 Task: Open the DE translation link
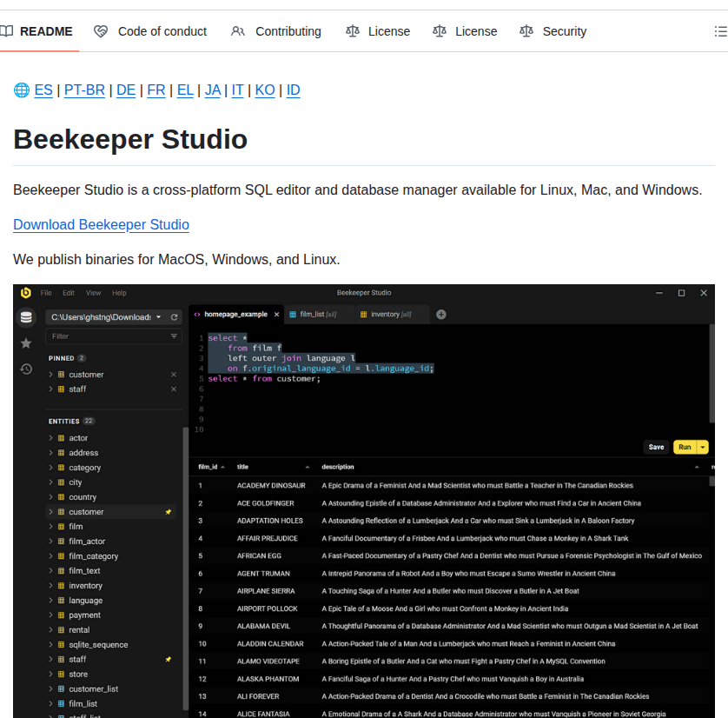click(x=126, y=90)
